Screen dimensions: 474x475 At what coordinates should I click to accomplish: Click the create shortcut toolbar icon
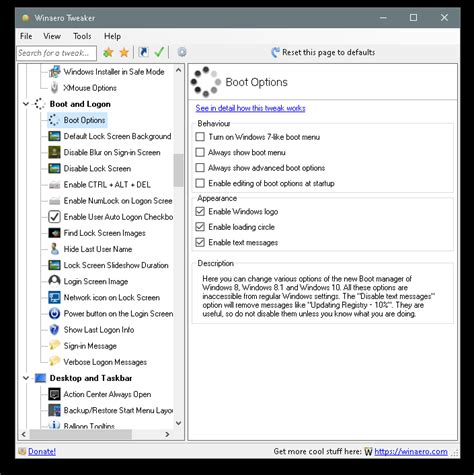click(x=143, y=52)
